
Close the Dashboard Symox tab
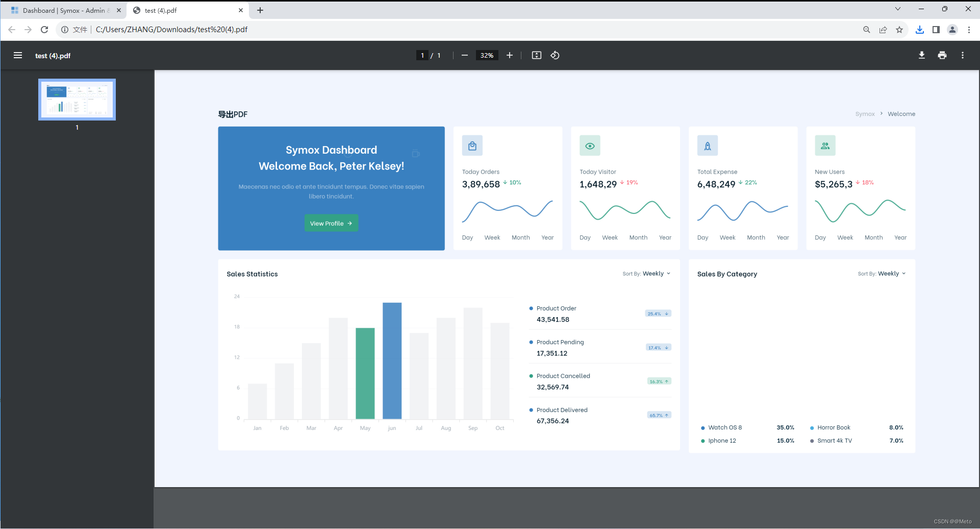(119, 10)
